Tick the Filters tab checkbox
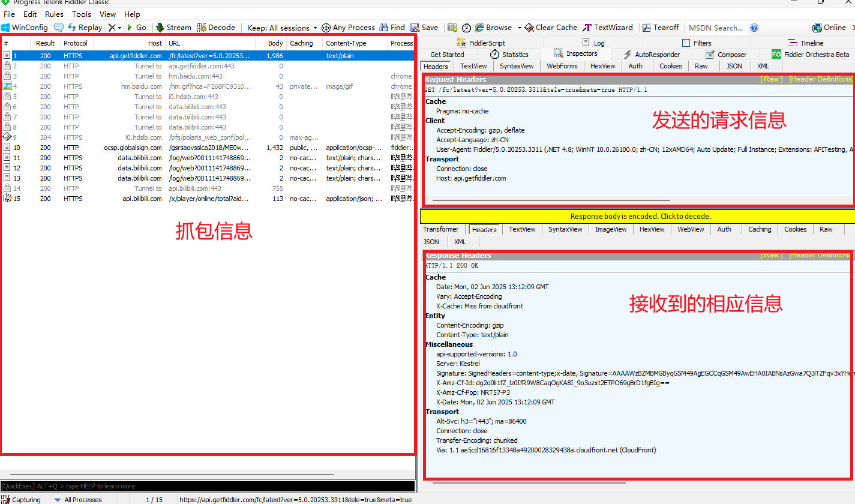 point(686,43)
